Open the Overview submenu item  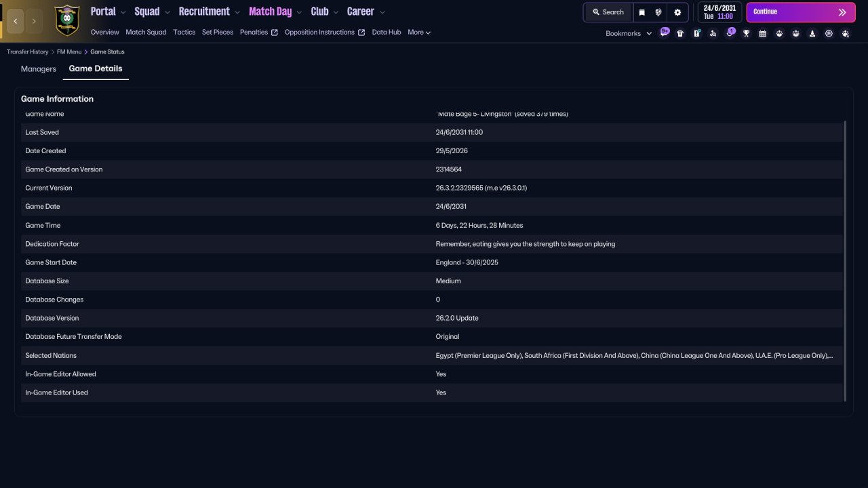point(104,33)
